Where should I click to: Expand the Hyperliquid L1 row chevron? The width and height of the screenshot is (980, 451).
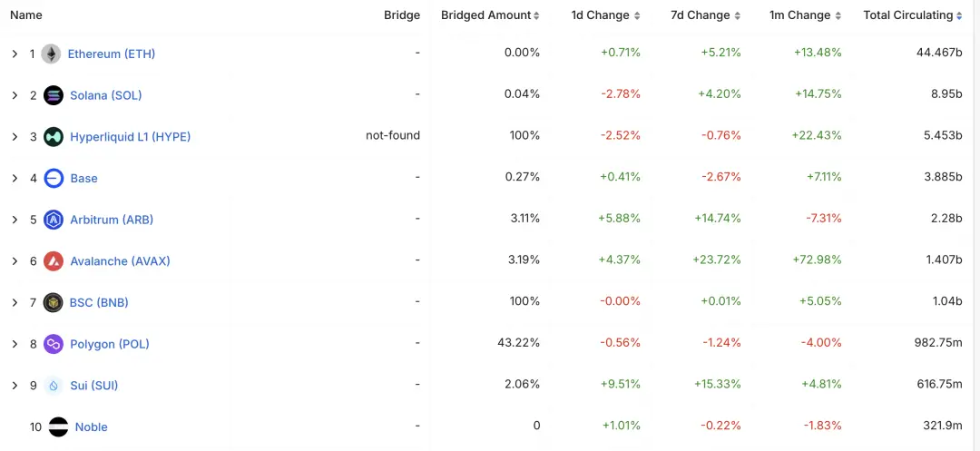tap(15, 137)
